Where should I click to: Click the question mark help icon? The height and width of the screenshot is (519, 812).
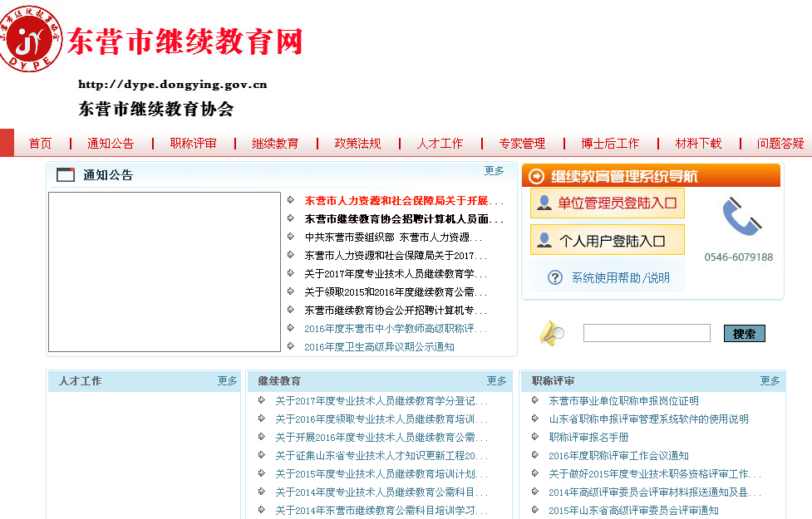click(x=555, y=277)
